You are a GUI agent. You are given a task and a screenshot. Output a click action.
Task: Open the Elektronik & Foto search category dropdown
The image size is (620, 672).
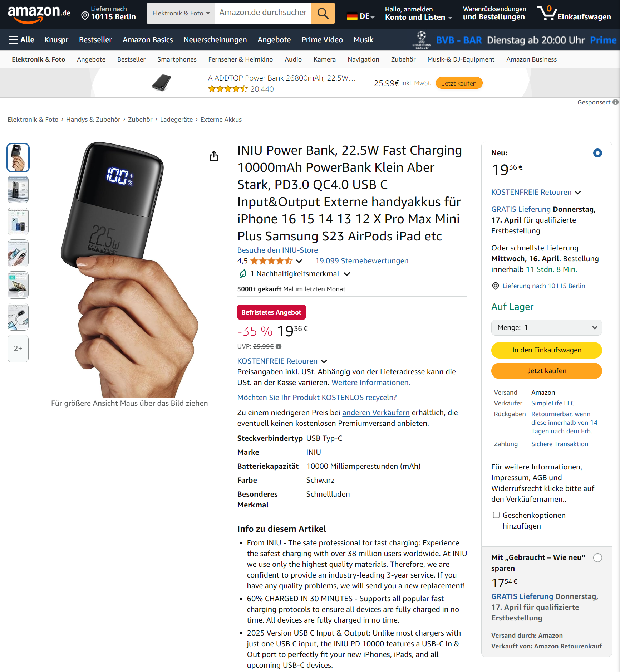tap(181, 13)
